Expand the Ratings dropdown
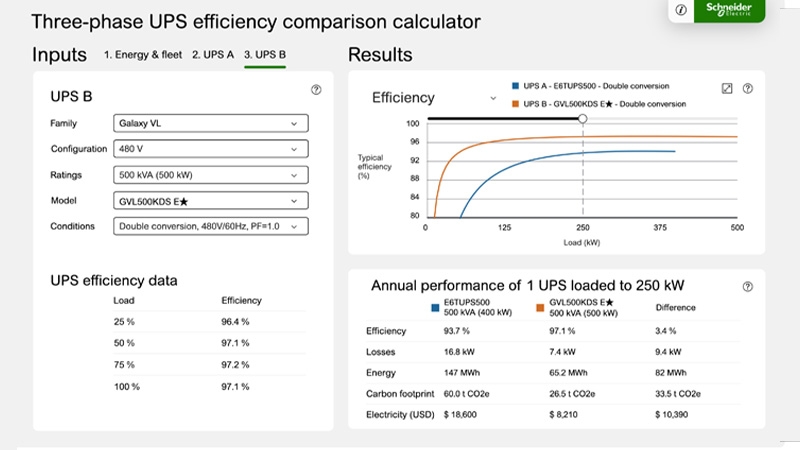This screenshot has width=800, height=450. pos(210,175)
